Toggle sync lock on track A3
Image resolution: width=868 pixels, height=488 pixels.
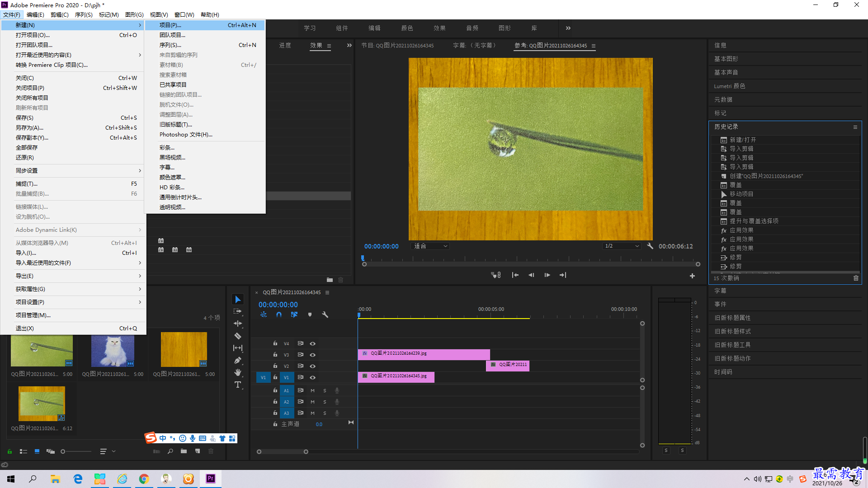tap(300, 413)
